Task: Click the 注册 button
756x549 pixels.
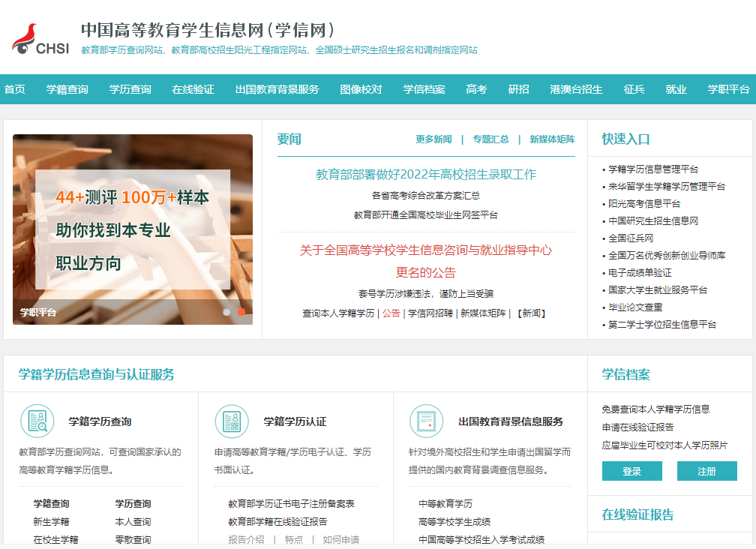Action: pyautogui.click(x=706, y=471)
